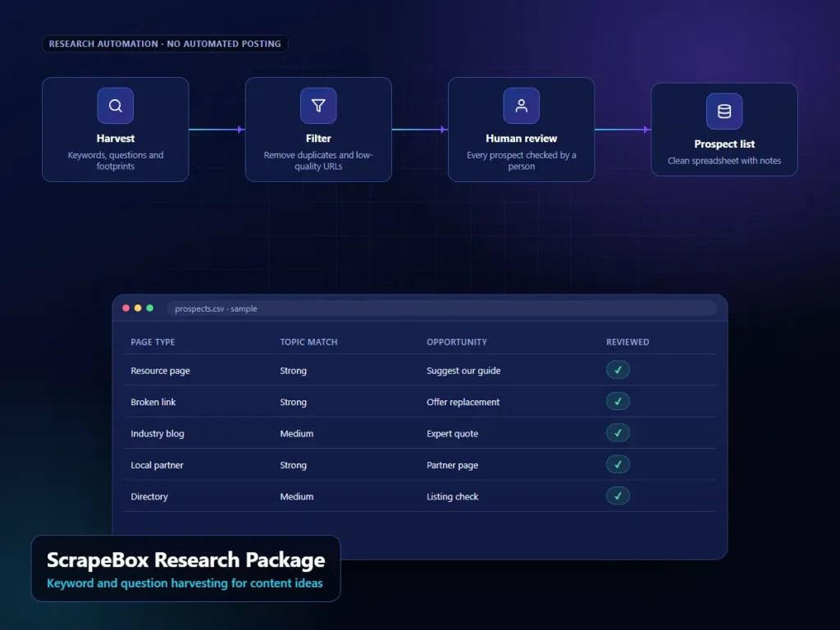Select the 'Local partner' cell
The image size is (840, 630).
pyautogui.click(x=157, y=465)
